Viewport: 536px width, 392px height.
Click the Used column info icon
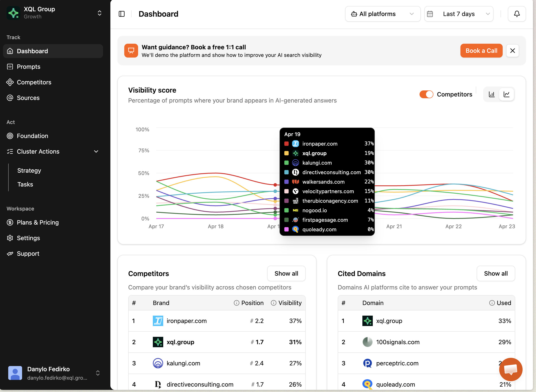pos(492,303)
